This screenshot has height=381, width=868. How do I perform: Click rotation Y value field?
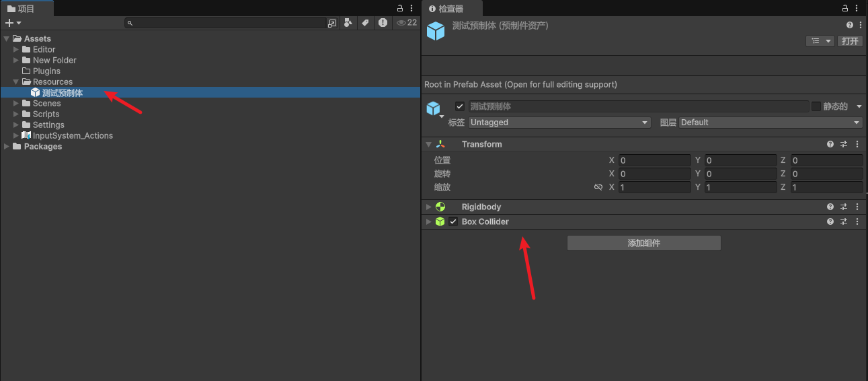coord(740,174)
